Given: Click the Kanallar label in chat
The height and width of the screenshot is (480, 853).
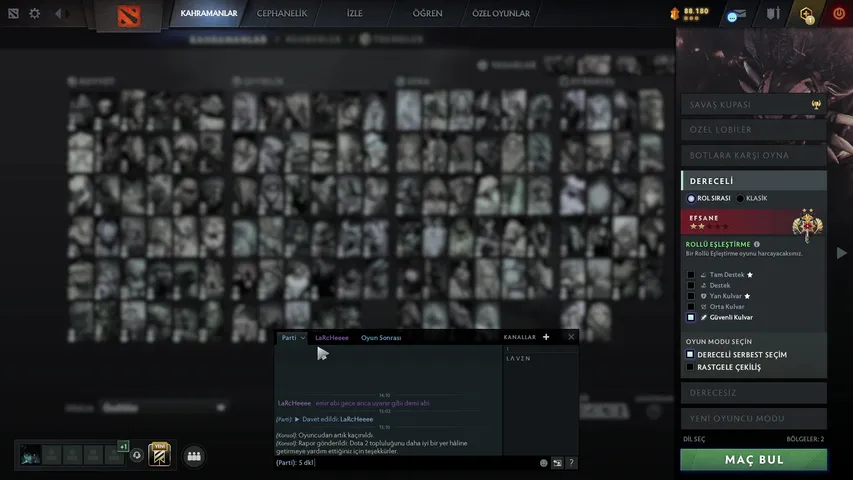Looking at the screenshot, I should (520, 337).
